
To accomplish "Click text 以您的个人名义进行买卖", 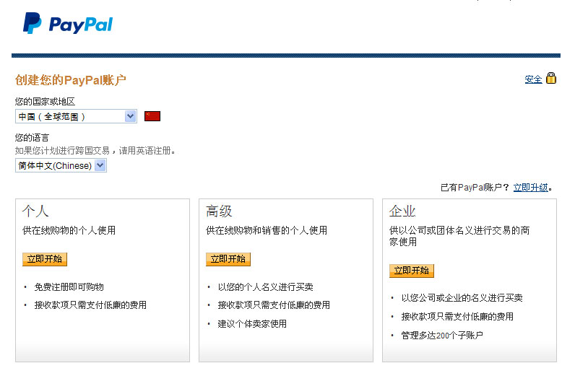I will click(266, 287).
